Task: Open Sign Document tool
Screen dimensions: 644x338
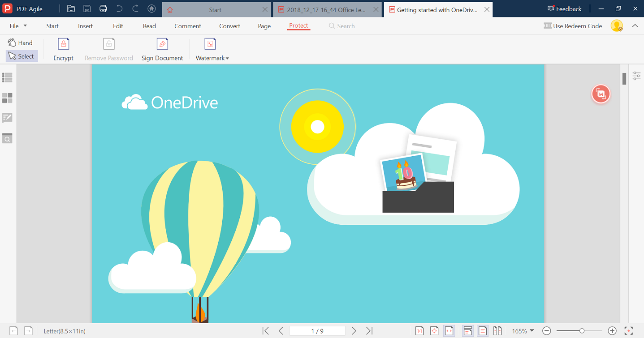Action: (x=162, y=49)
